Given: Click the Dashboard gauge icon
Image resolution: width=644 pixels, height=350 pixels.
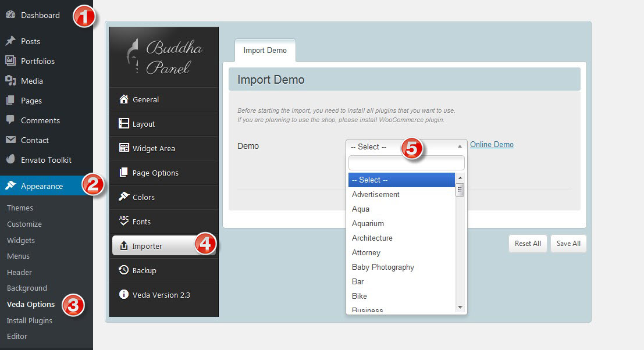Looking at the screenshot, I should coord(10,15).
